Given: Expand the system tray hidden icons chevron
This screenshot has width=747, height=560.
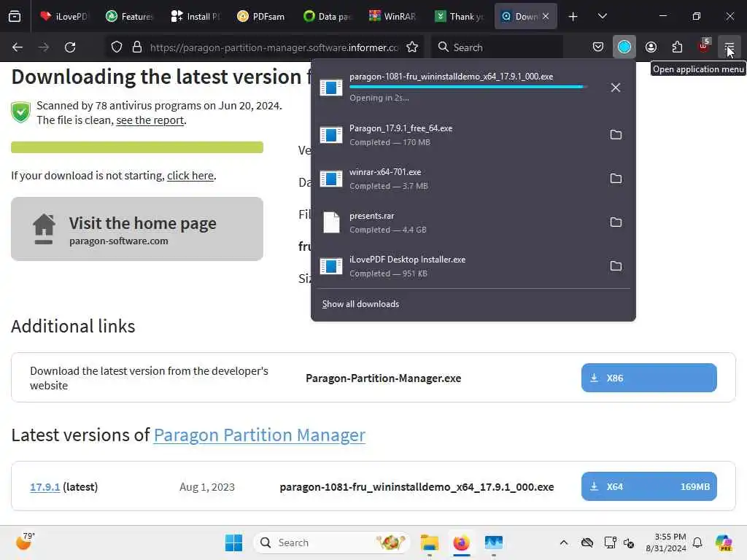Looking at the screenshot, I should (x=564, y=542).
